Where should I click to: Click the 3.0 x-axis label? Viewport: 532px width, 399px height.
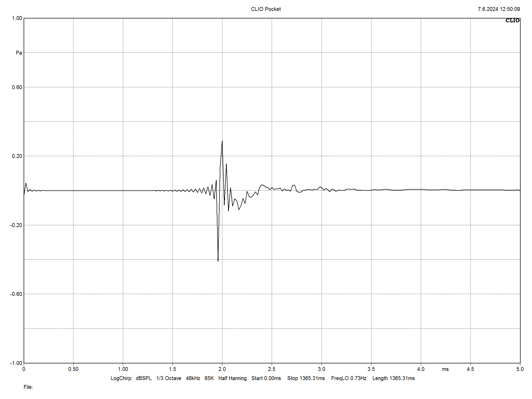pyautogui.click(x=322, y=369)
